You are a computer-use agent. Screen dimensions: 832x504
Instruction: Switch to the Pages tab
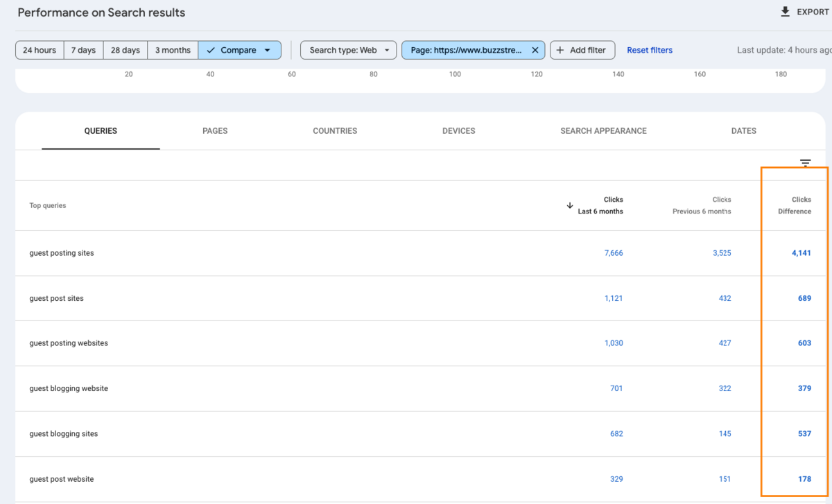point(215,130)
